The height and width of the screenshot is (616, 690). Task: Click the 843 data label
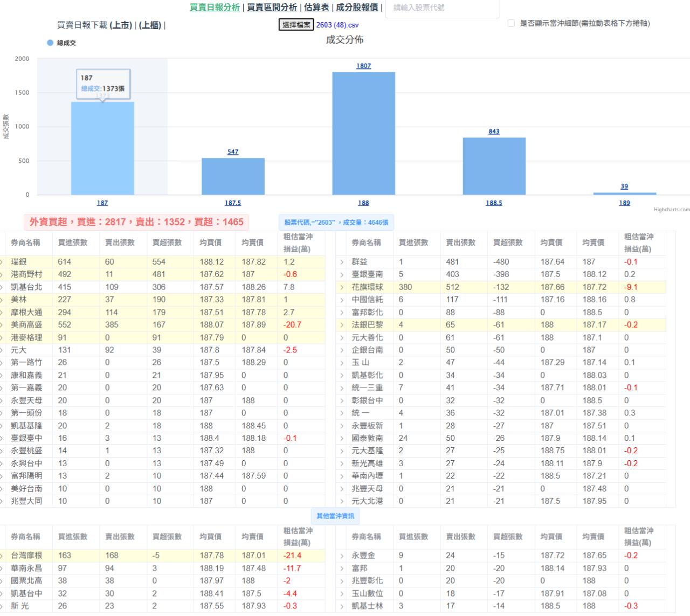494,131
